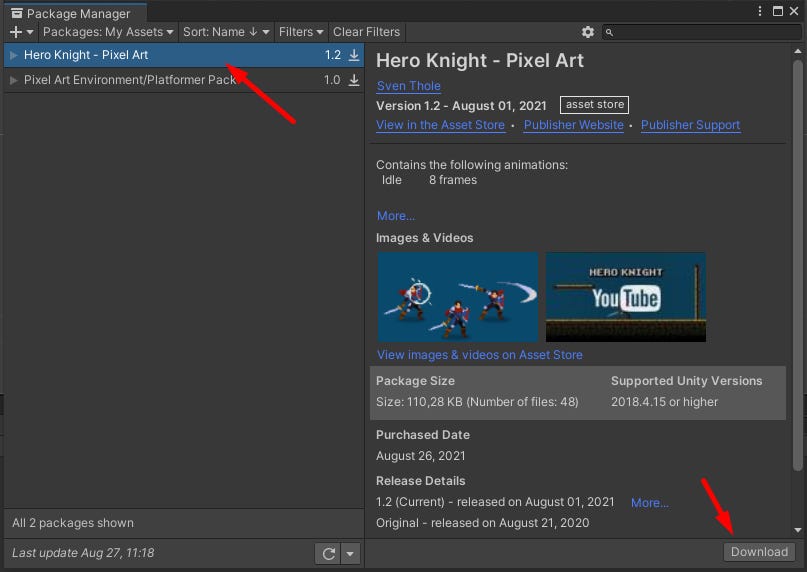Select the Pixel Art Environment/Platformer Pack package

click(x=184, y=80)
